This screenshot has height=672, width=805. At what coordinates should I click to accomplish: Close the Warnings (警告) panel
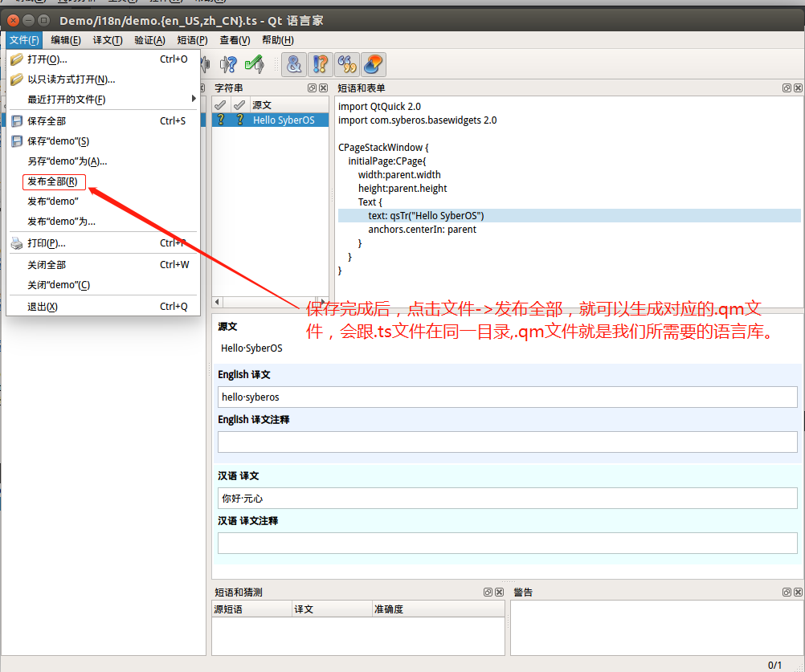tap(796, 593)
